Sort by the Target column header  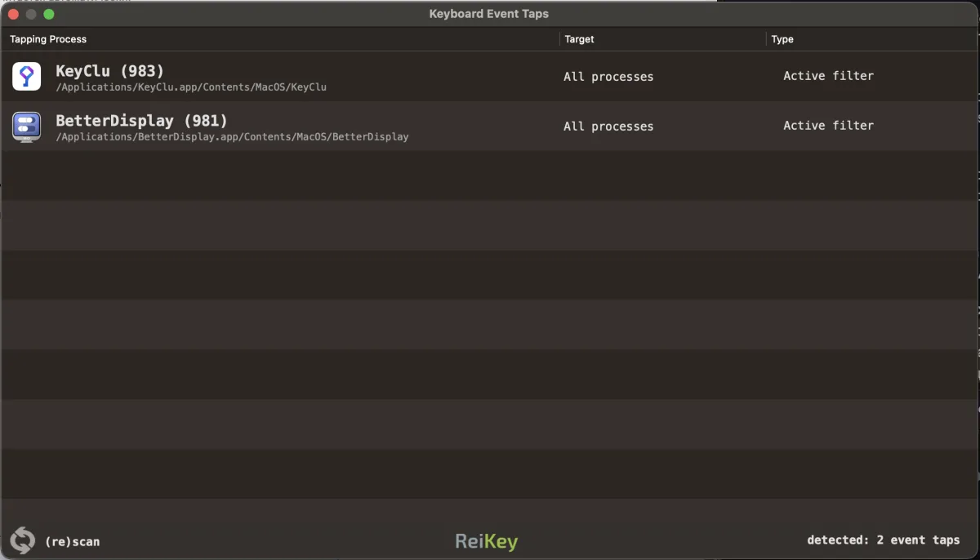[579, 39]
